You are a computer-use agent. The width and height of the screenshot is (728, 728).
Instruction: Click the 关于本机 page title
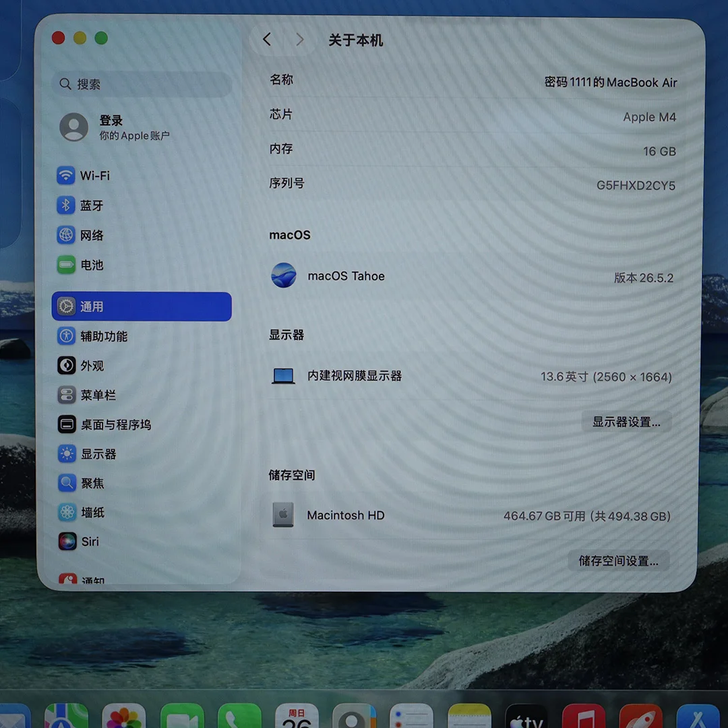(x=356, y=40)
